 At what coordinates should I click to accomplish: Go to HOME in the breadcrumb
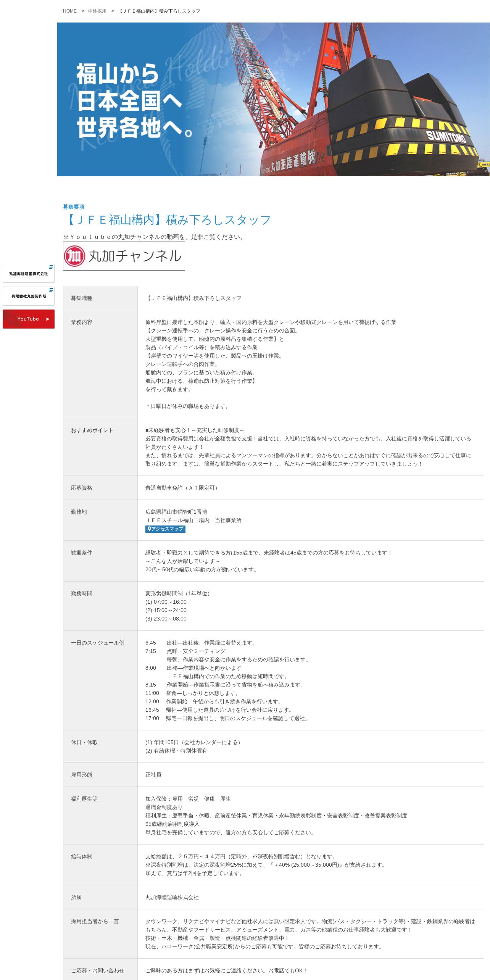coord(70,11)
